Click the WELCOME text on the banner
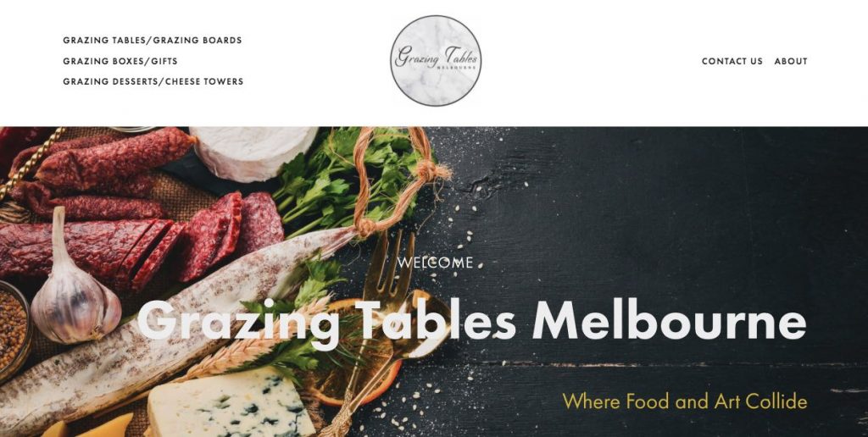Screen dimensions: 868x437 click(x=435, y=263)
